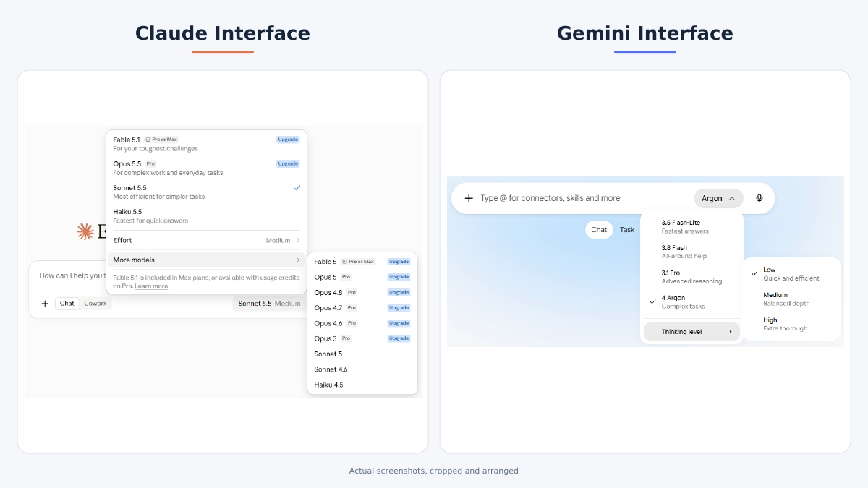This screenshot has width=868, height=488.
Task: Click Upgrade button on Opus 4.7 row
Action: 399,308
